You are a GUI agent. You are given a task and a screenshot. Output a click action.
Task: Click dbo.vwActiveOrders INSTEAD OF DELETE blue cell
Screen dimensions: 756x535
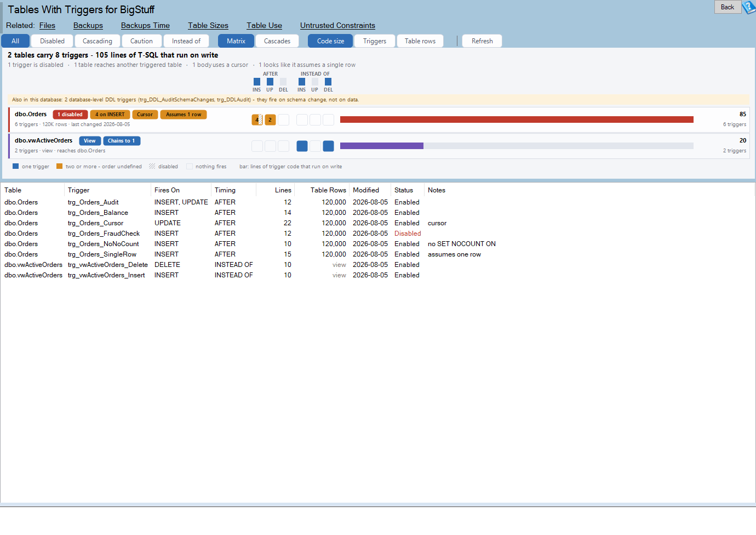pyautogui.click(x=328, y=146)
